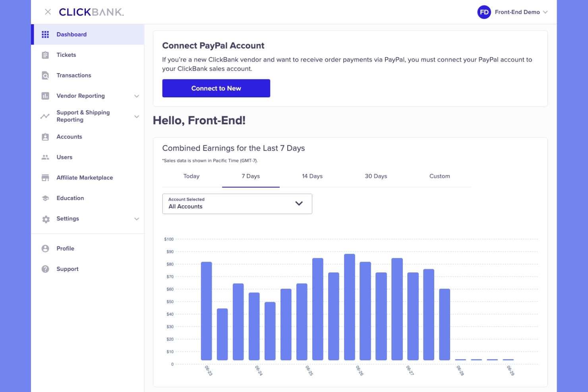Click the FD user avatar
The height and width of the screenshot is (392, 588).
click(484, 12)
